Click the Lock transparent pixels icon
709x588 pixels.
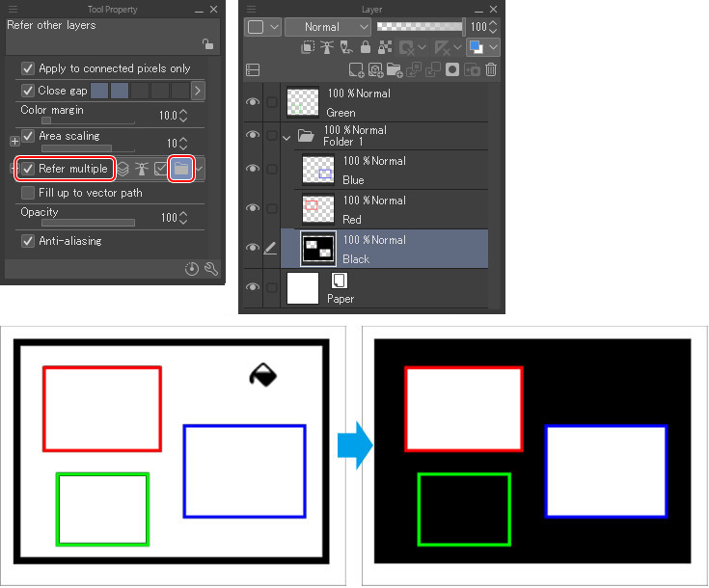pyautogui.click(x=385, y=47)
